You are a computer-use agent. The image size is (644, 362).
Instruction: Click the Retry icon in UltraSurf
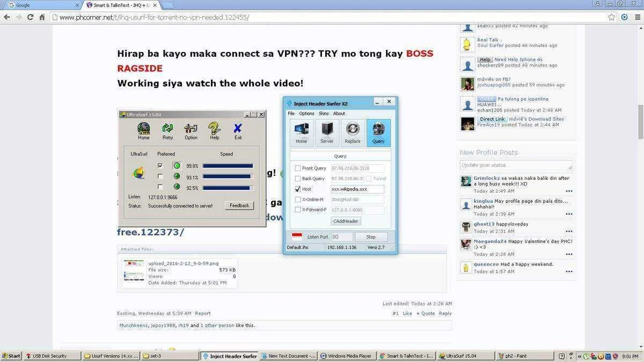pyautogui.click(x=168, y=128)
